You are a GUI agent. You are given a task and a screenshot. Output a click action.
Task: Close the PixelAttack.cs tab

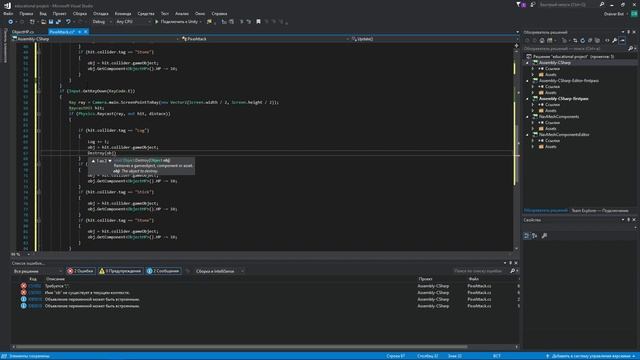(86, 32)
